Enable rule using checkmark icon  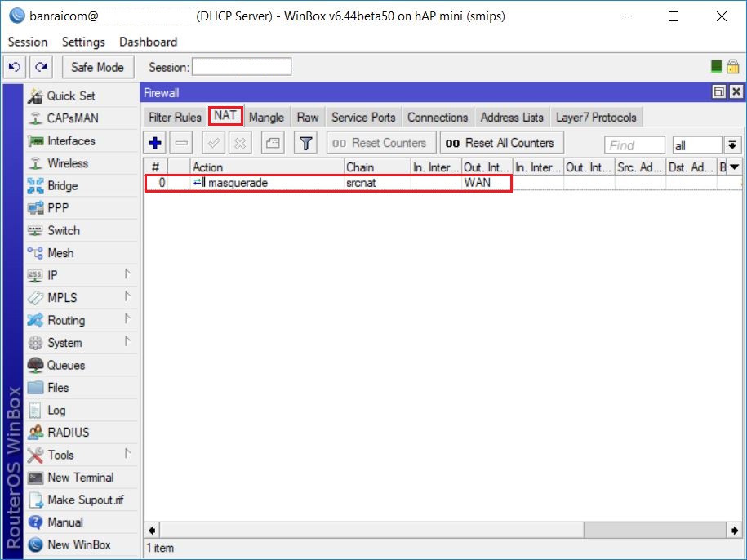tap(213, 143)
